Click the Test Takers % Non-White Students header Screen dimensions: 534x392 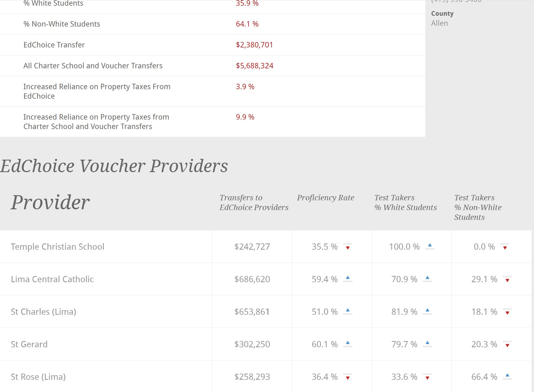[478, 207]
